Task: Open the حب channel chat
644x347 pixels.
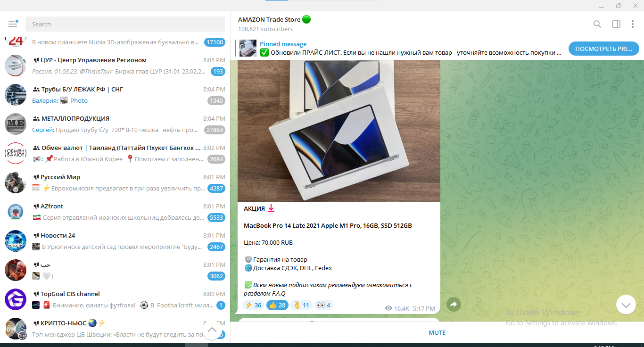Action: coord(115,270)
